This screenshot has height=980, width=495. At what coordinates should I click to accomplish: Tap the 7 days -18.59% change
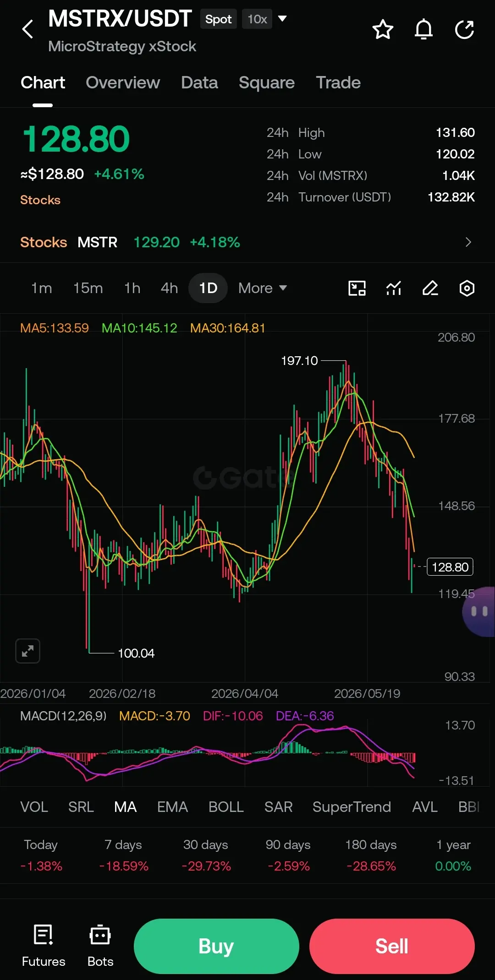(x=123, y=855)
